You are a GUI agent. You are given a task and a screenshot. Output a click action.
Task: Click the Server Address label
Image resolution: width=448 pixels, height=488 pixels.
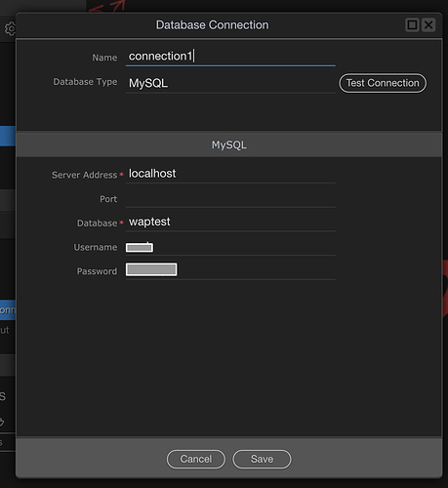(84, 175)
